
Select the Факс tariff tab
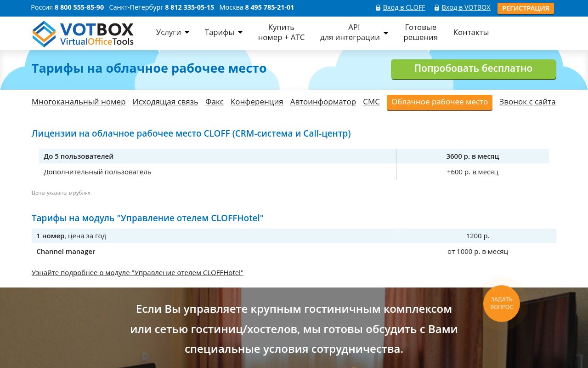coord(215,102)
